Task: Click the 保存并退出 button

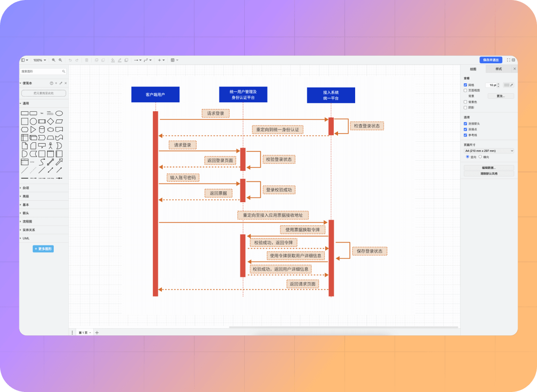Action: click(490, 60)
